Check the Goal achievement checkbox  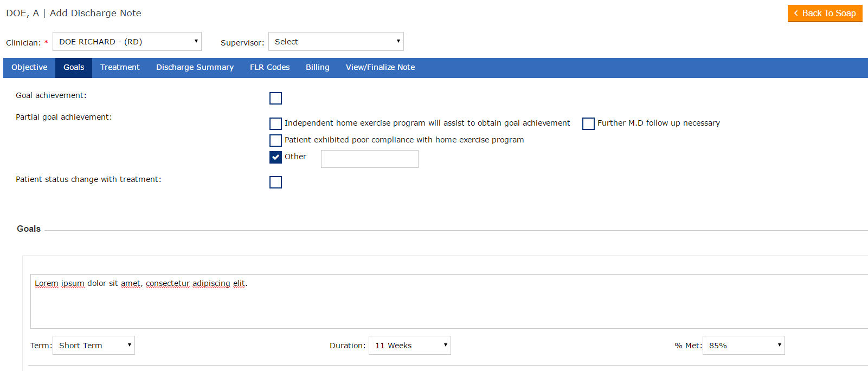(275, 98)
